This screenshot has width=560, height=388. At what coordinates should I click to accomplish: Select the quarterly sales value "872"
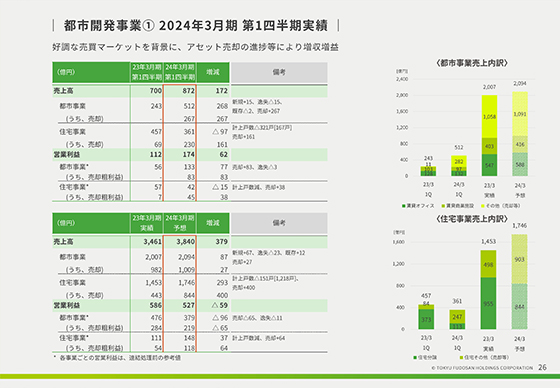coord(189,91)
